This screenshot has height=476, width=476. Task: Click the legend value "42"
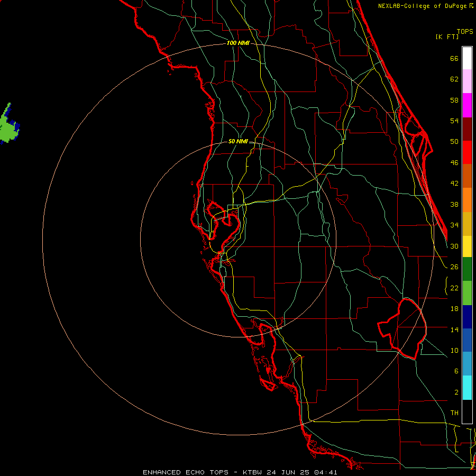(454, 183)
